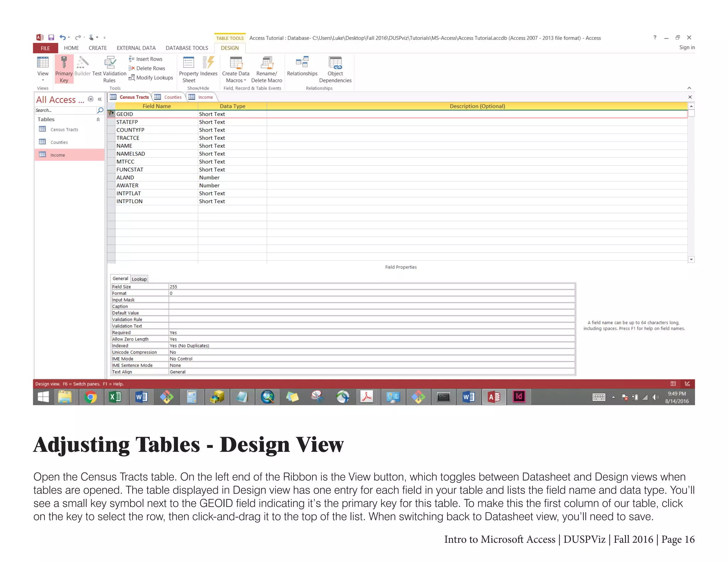Switch to the CREATE tab
This screenshot has height=562, width=728.
pos(97,48)
